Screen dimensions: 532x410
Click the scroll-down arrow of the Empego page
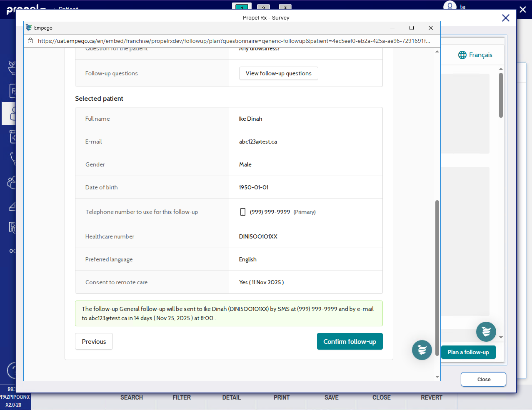[437, 377]
